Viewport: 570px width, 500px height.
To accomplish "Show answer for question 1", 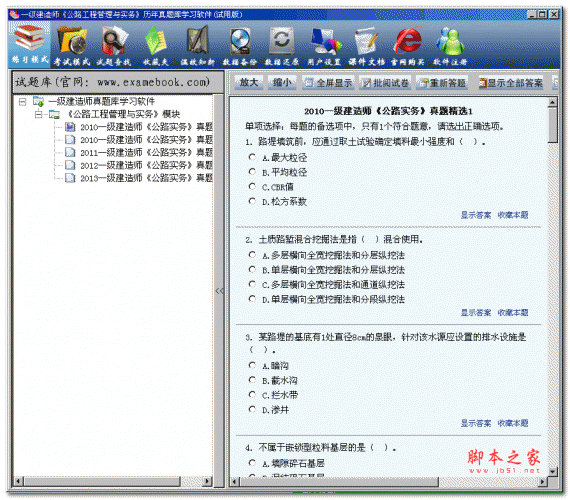I will point(476,215).
